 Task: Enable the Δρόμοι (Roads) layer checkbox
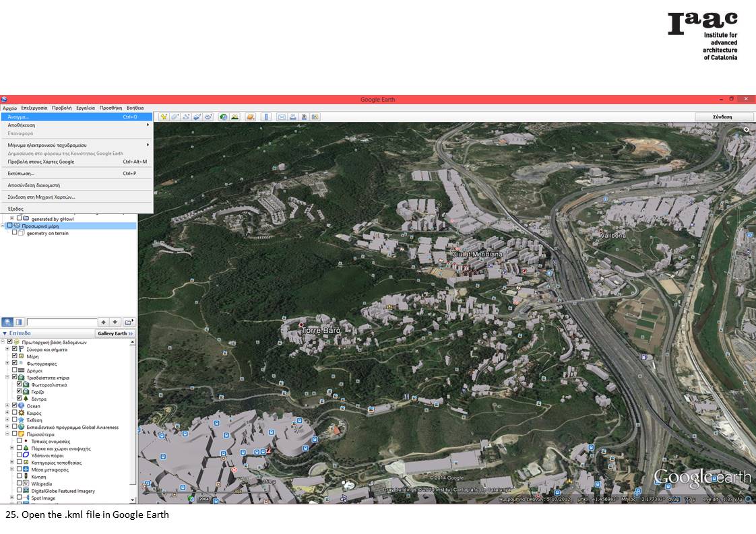[x=14, y=370]
